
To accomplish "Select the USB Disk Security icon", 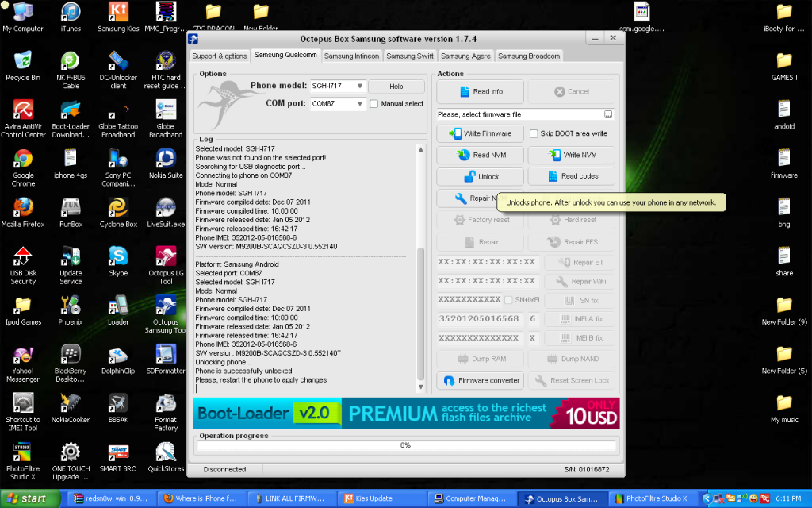I will pos(23,265).
